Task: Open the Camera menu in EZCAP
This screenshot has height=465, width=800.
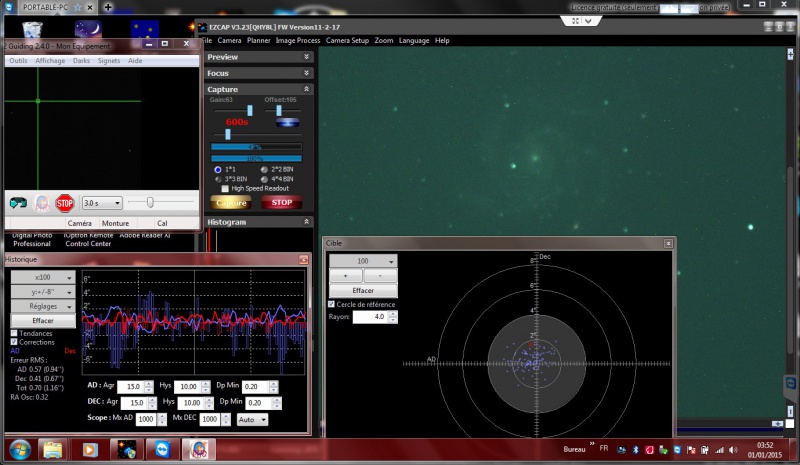Action: (229, 40)
